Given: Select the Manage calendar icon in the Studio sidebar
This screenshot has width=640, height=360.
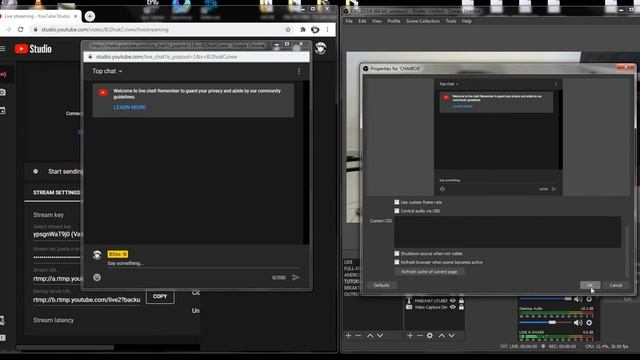Looking at the screenshot, I should pyautogui.click(x=3, y=111).
